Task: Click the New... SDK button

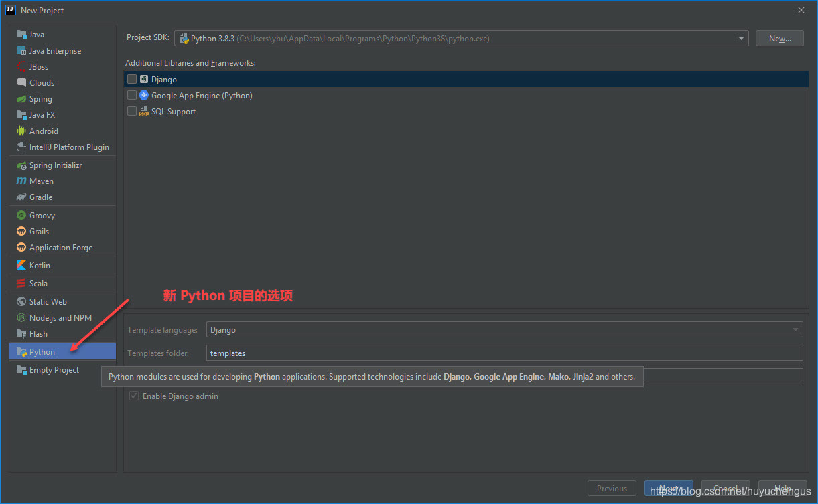Action: tap(780, 39)
